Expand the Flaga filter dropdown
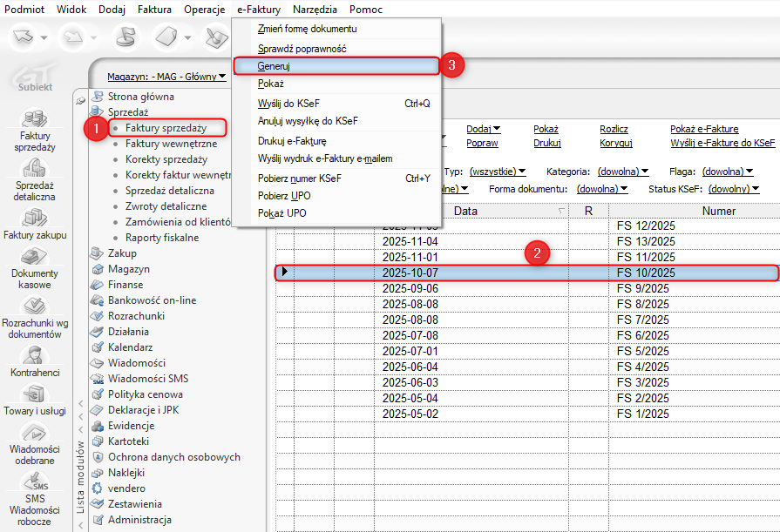780x532 pixels. click(727, 172)
